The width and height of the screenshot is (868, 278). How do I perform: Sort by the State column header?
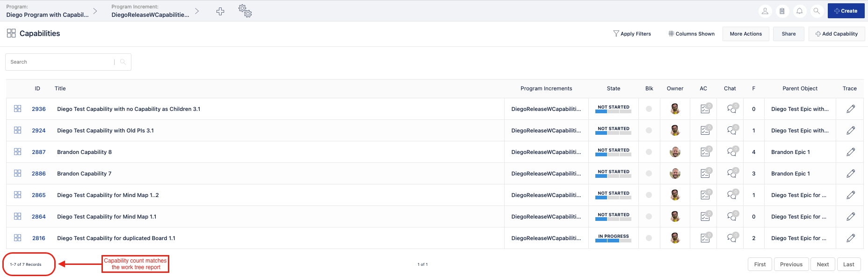(614, 88)
